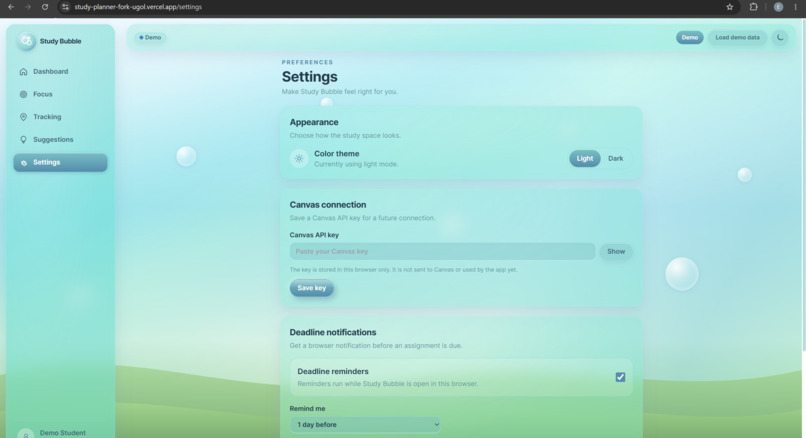The width and height of the screenshot is (806, 438).
Task: Click the Settings page heading
Action: coord(309,77)
